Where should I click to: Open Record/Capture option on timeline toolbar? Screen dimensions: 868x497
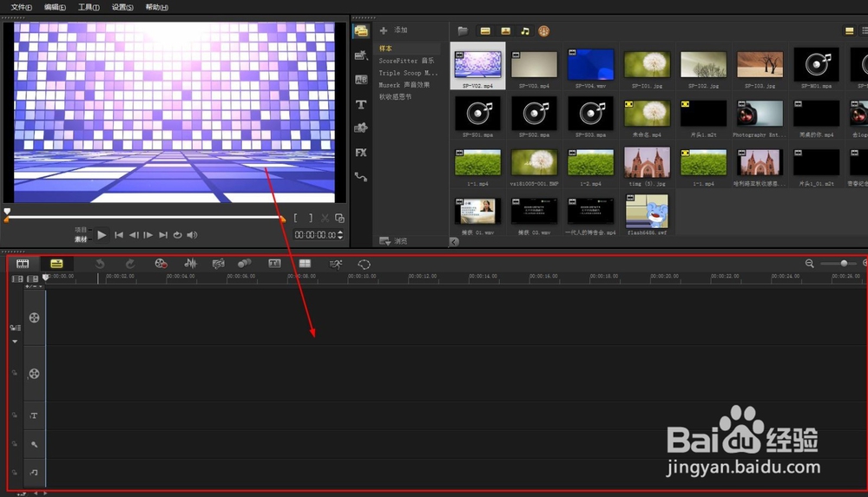(x=161, y=264)
